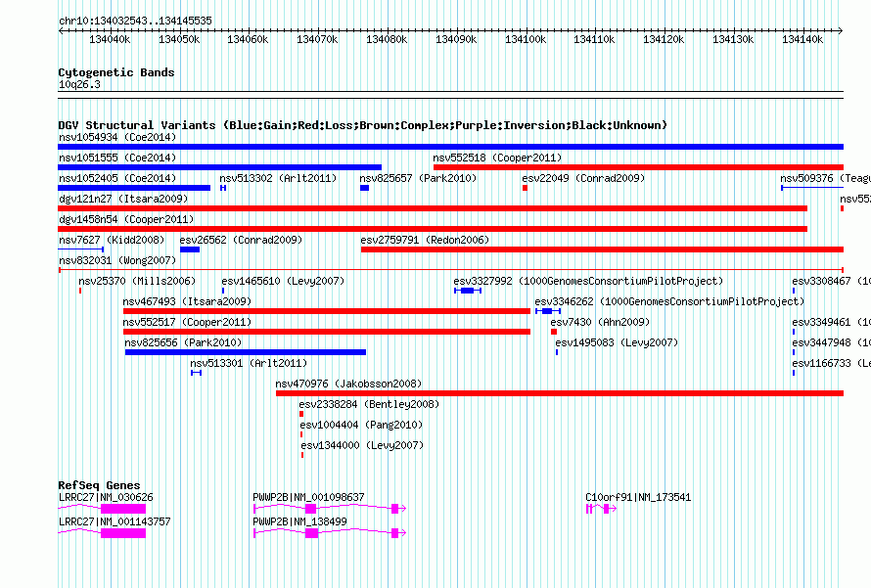
Task: Click the nsv513302 (Arlt2011) variant label
Action: click(278, 178)
